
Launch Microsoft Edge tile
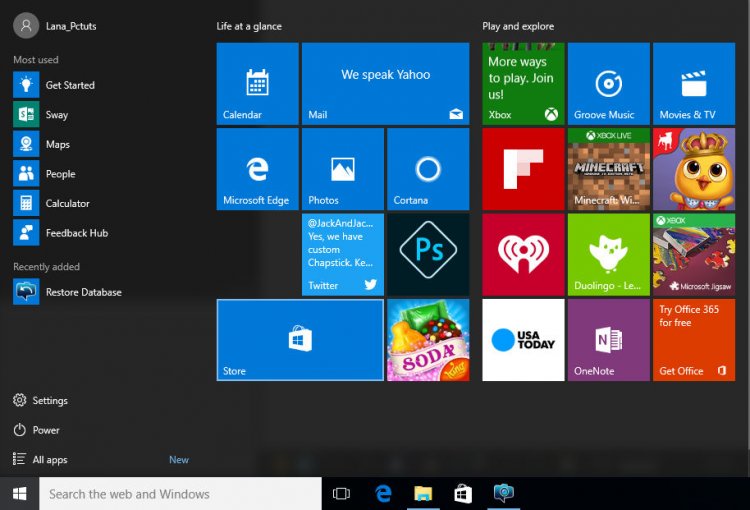click(257, 169)
